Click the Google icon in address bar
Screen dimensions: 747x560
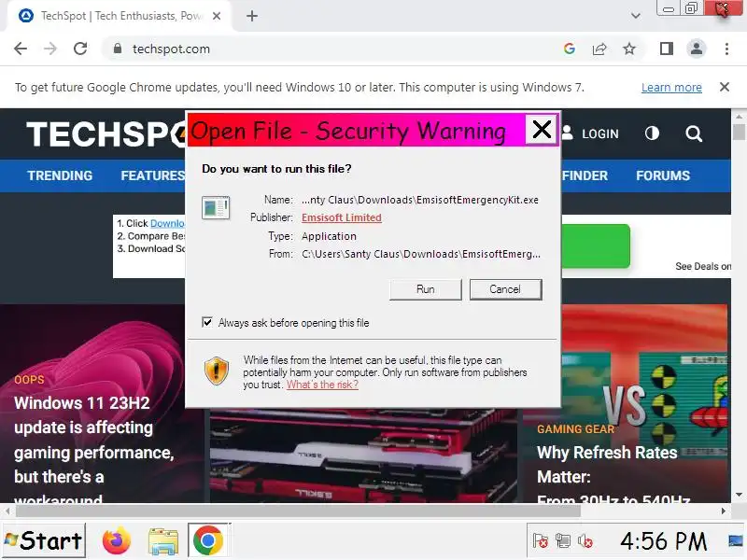click(570, 49)
